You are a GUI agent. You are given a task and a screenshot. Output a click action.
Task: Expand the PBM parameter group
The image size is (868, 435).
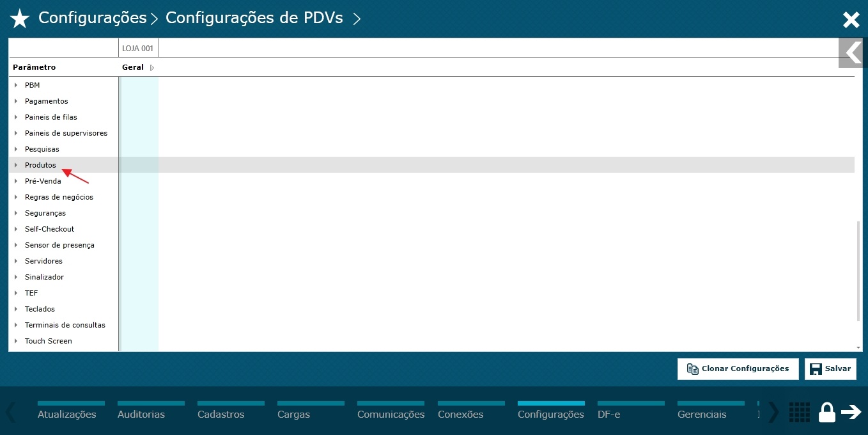16,85
